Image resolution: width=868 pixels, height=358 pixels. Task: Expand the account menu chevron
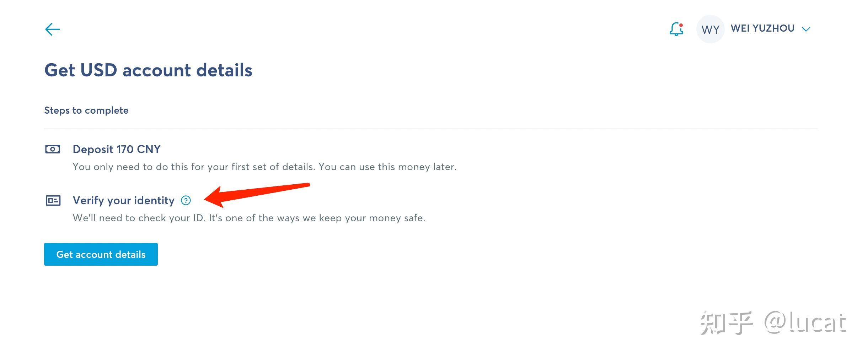pos(806,29)
